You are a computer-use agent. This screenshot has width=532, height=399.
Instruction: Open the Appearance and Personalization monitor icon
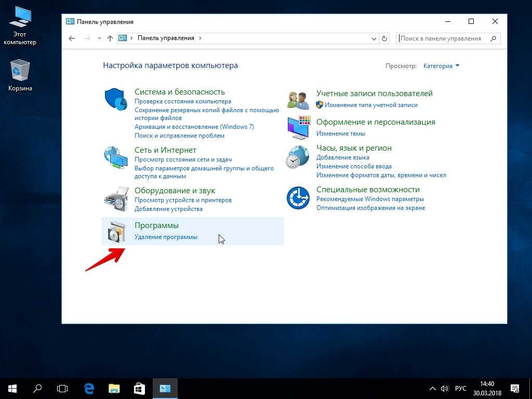click(298, 128)
